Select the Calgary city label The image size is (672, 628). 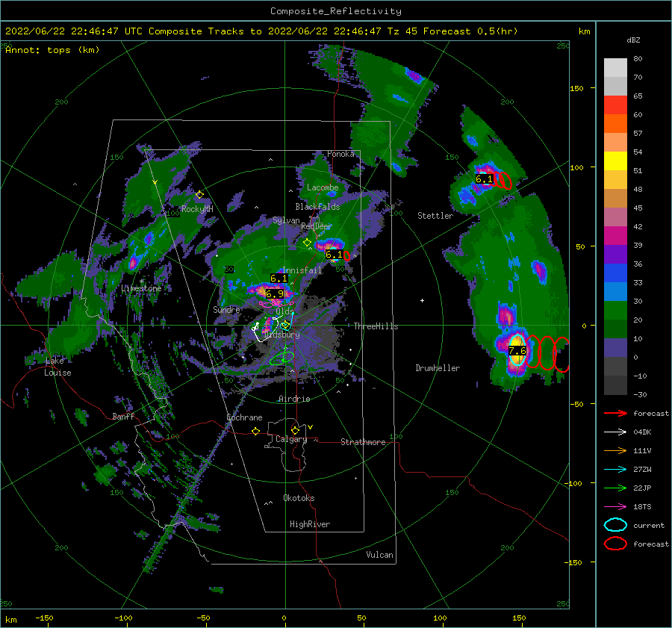pos(291,439)
